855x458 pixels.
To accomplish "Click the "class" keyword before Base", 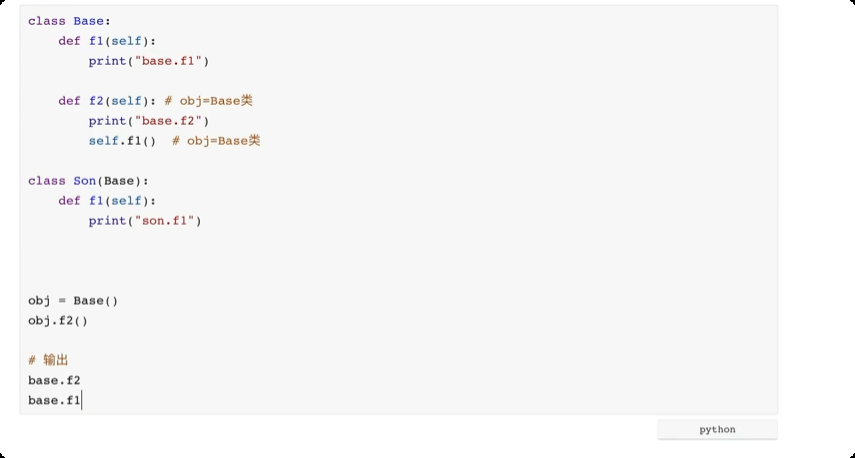I will point(46,21).
